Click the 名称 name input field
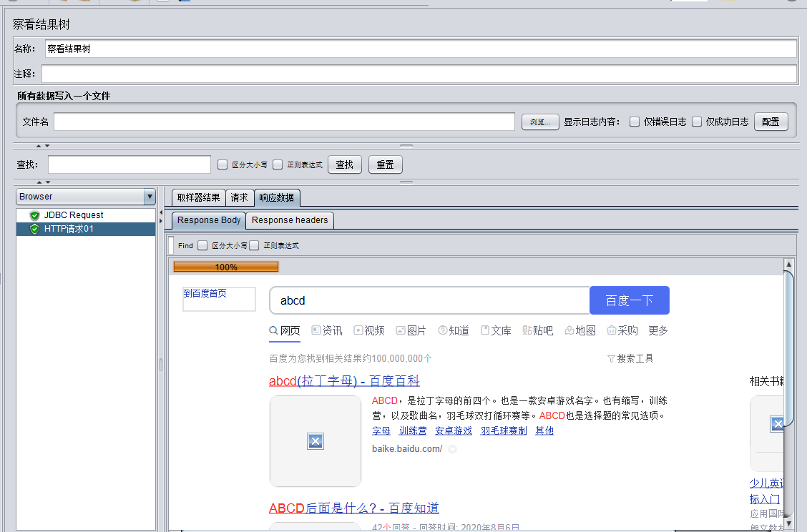Screen dimensions: 807x532 click(x=421, y=49)
